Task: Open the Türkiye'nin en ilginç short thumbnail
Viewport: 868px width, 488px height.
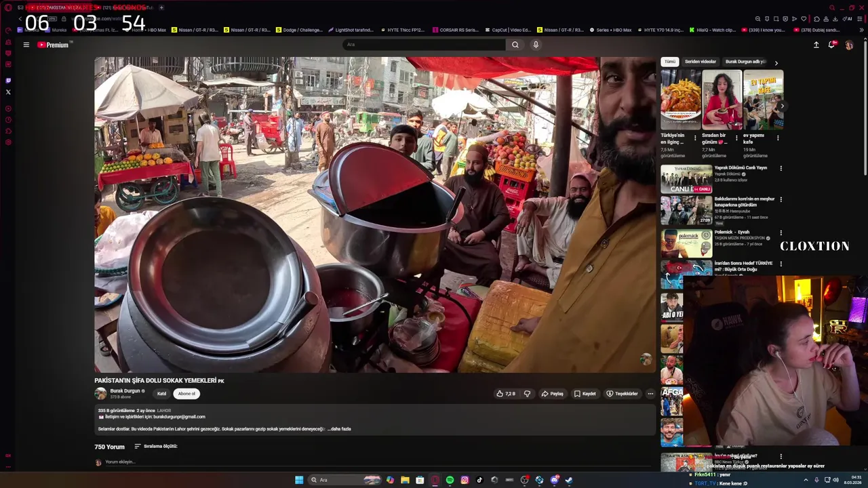Action: (681, 99)
